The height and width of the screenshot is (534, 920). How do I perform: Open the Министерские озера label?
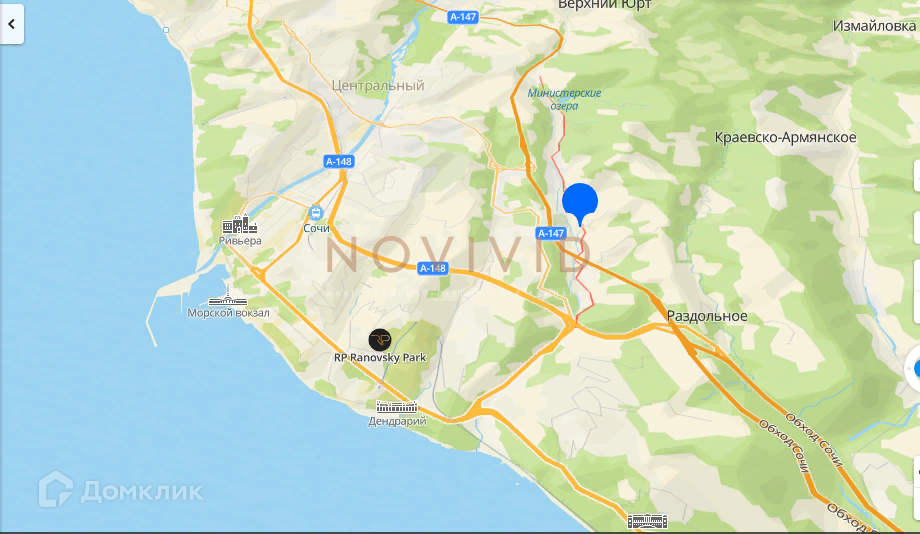click(x=564, y=99)
